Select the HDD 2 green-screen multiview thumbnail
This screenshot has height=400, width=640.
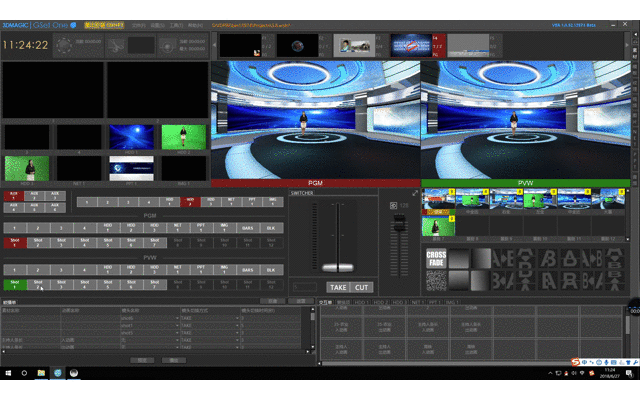184,137
